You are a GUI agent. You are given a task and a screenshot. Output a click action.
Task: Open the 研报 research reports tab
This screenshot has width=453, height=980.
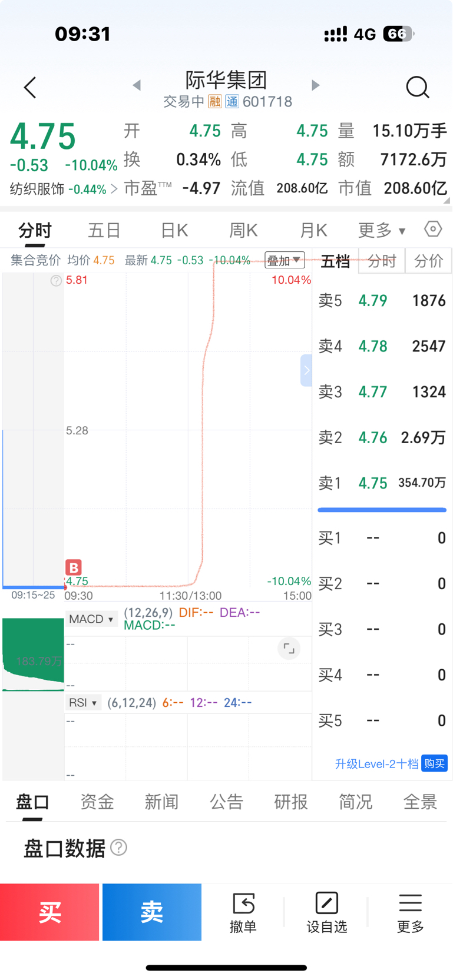point(291,802)
